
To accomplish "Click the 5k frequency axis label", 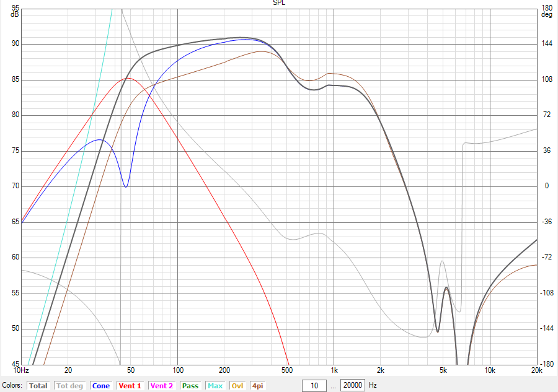I will tap(443, 370).
